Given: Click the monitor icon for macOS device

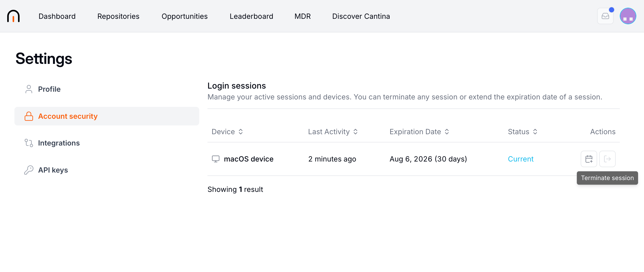Looking at the screenshot, I should [216, 159].
